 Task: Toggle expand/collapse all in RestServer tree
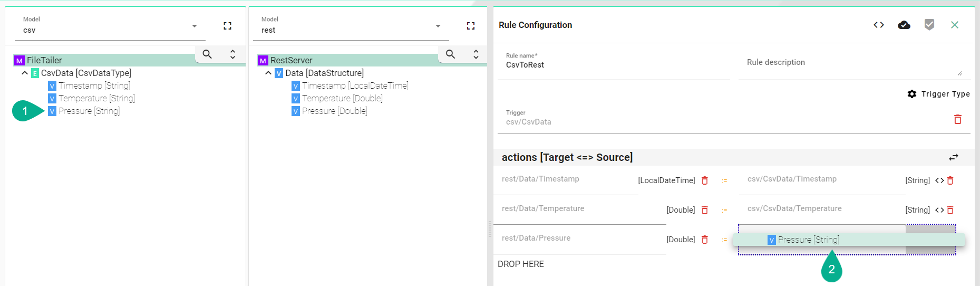pos(476,54)
